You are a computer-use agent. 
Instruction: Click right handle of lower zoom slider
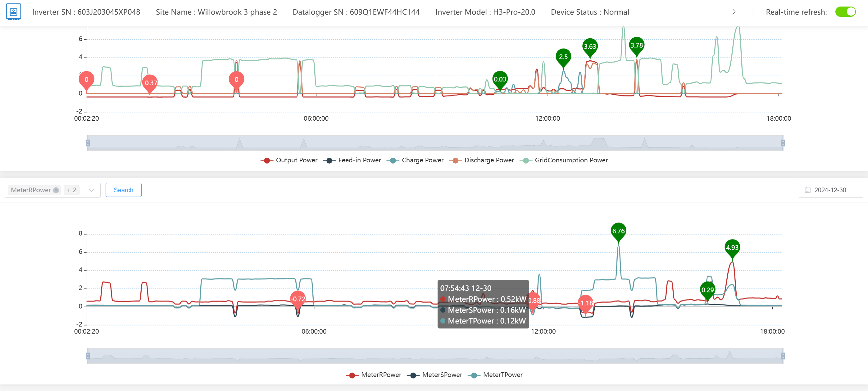click(x=783, y=356)
